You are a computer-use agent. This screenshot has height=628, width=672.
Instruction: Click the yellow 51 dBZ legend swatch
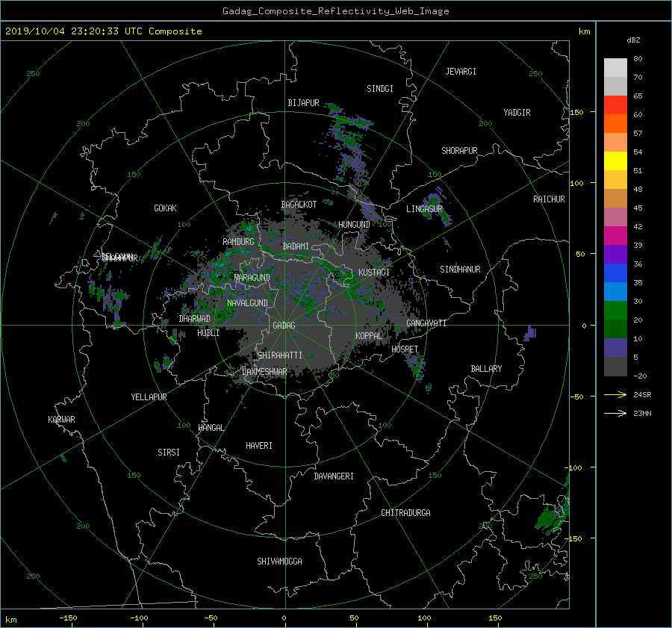click(x=615, y=161)
